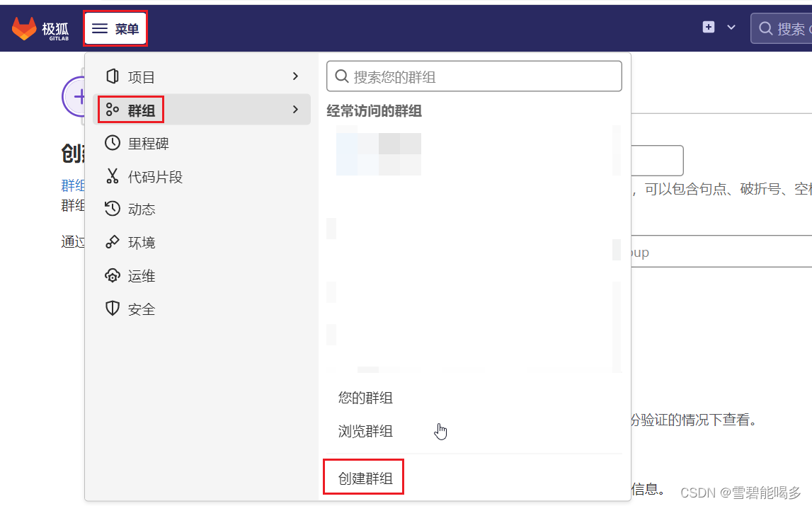The width and height of the screenshot is (812, 506).
Task: Open 运维 menu item
Action: coord(202,276)
